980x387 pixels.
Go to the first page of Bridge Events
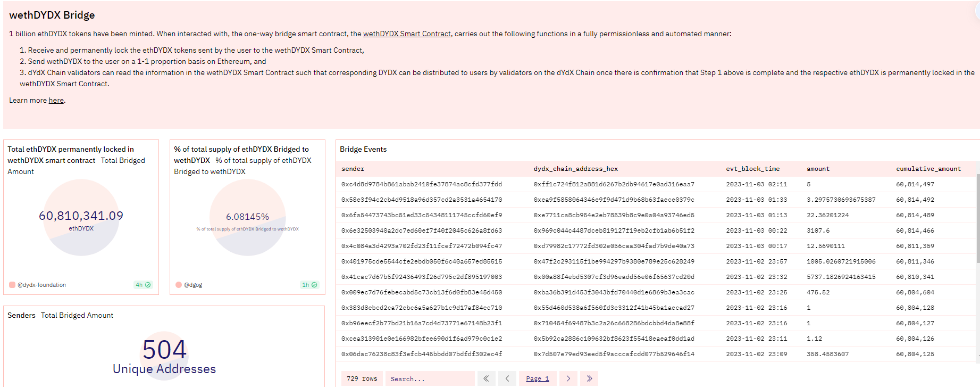pos(486,378)
